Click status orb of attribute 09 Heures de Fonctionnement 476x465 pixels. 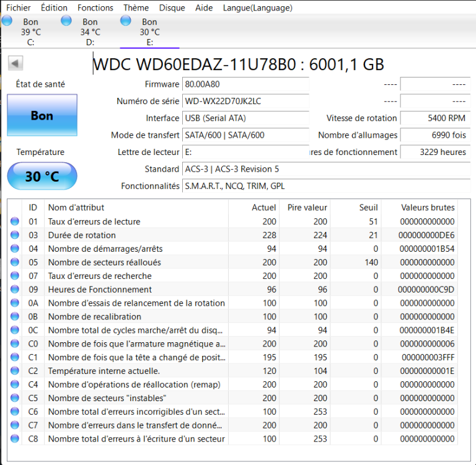coord(15,290)
